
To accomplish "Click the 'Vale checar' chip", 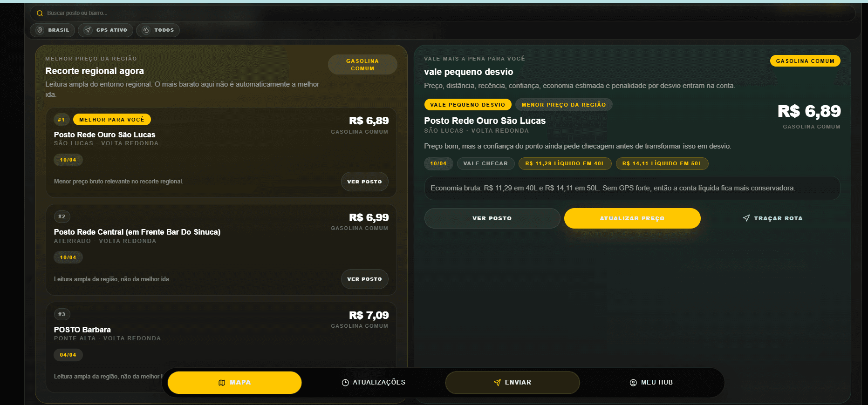I will [x=485, y=163].
